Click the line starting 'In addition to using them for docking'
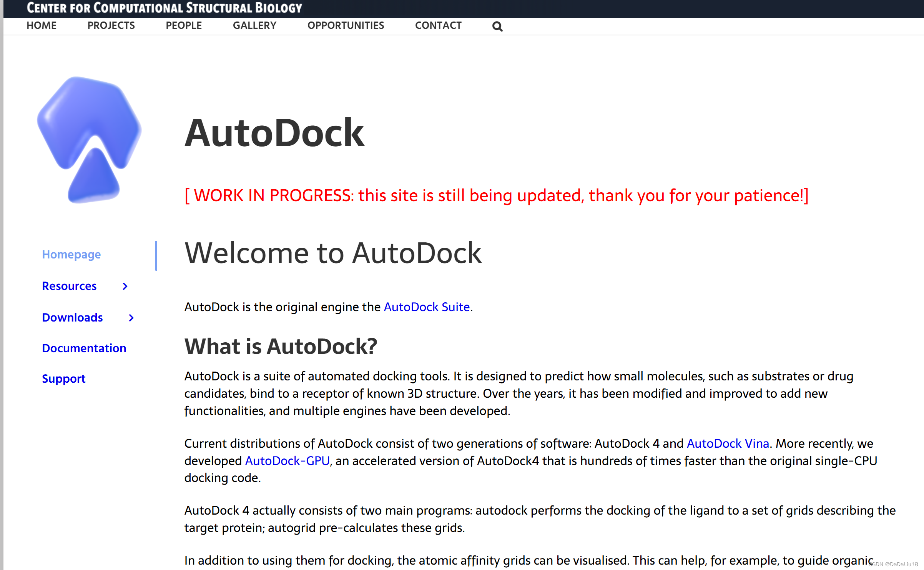 529,560
